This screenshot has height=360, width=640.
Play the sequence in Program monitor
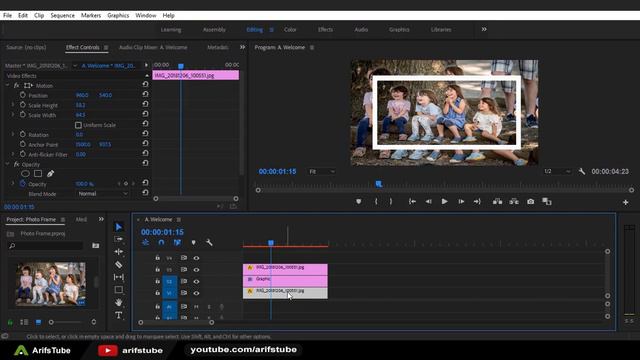(x=444, y=202)
